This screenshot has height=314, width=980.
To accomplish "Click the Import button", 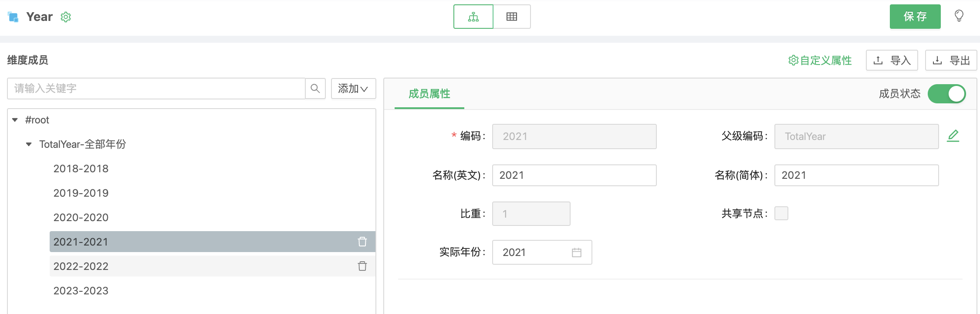I will (x=892, y=60).
